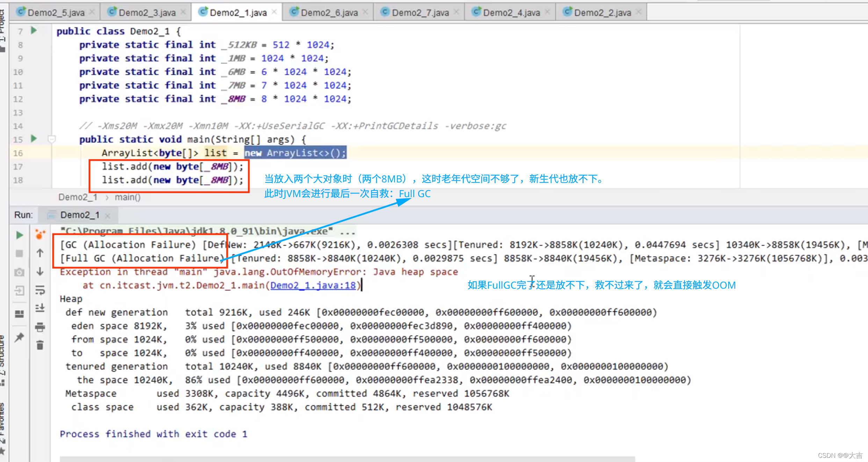This screenshot has width=868, height=462.
Task: Restore layout in the run panel
Action: click(x=20, y=313)
